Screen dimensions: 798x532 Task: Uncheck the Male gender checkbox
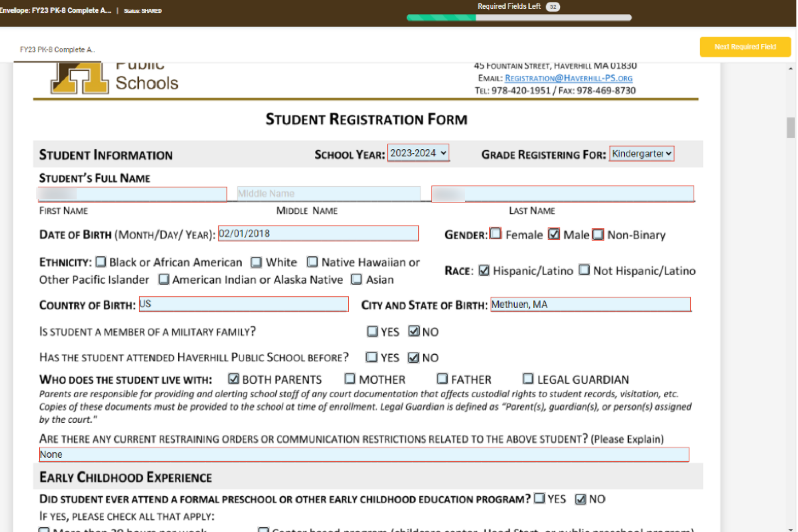click(x=554, y=234)
